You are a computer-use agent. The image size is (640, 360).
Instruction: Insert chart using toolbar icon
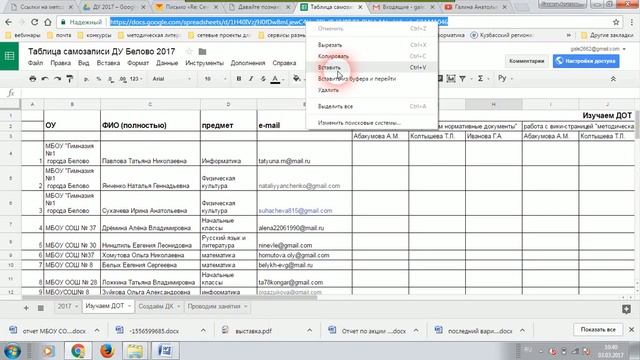pyautogui.click(x=451, y=78)
